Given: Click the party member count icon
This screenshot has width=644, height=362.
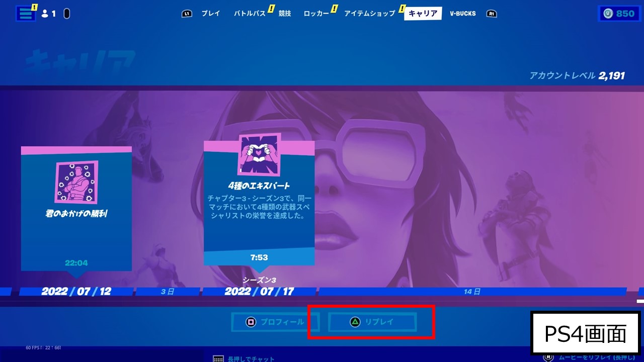Looking at the screenshot, I should (46, 13).
